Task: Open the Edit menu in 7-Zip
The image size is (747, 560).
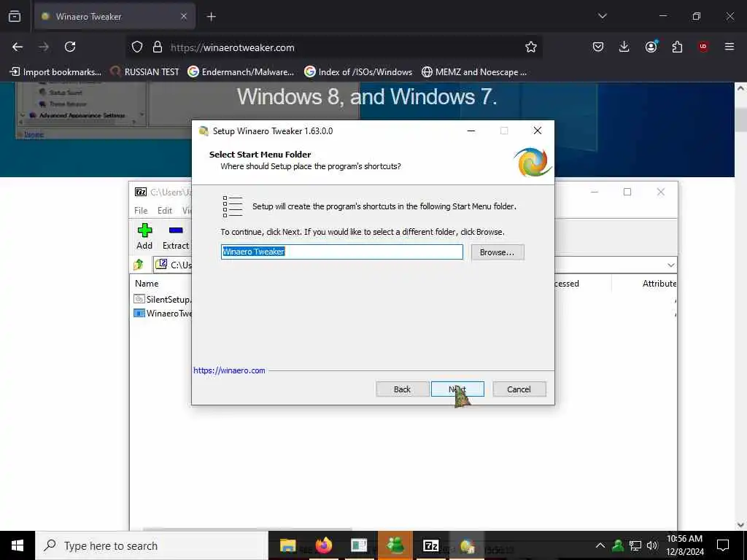Action: [x=165, y=210]
